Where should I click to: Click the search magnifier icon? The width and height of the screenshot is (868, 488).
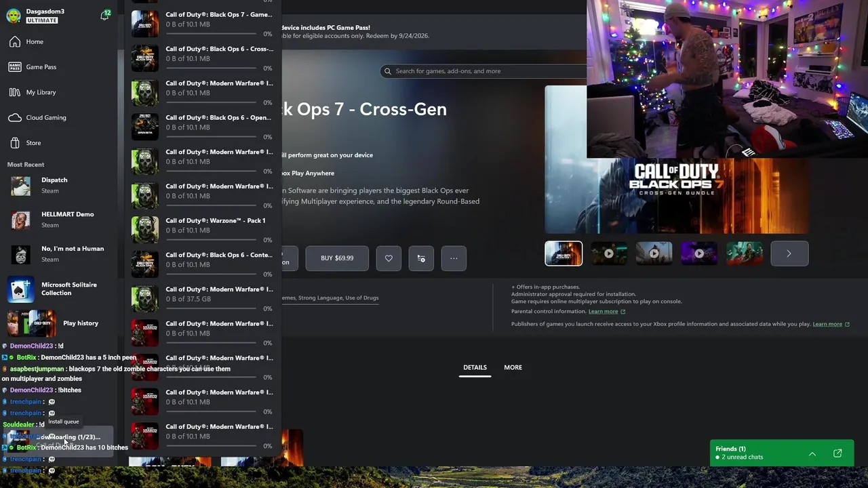click(388, 71)
